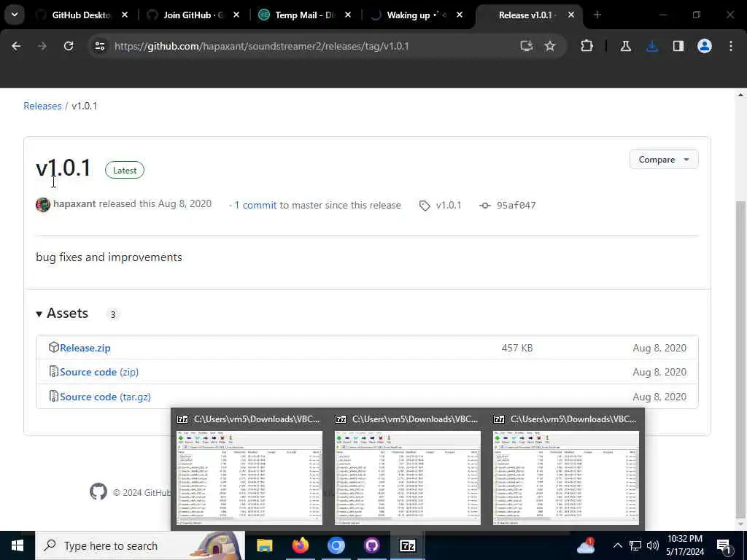Open the Chrome three-dot menu
The height and width of the screenshot is (560, 747).
coord(731,46)
